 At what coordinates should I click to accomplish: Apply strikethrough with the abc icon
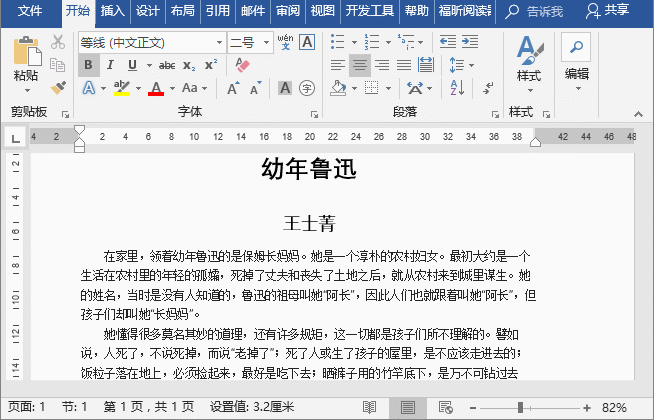tap(167, 65)
